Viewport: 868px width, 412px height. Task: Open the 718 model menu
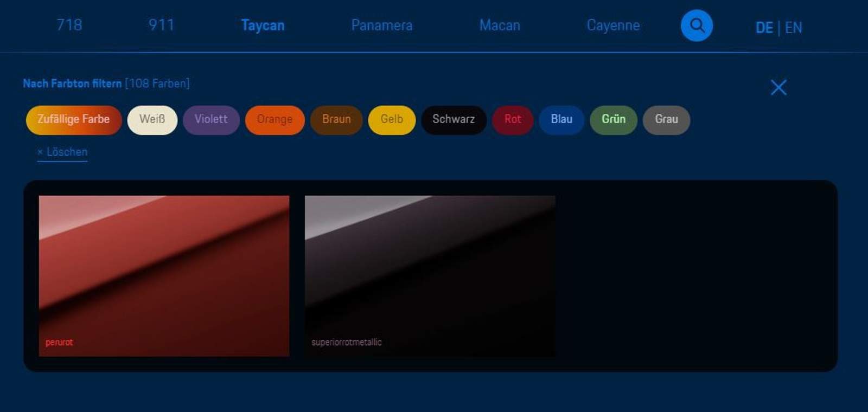pyautogui.click(x=69, y=25)
